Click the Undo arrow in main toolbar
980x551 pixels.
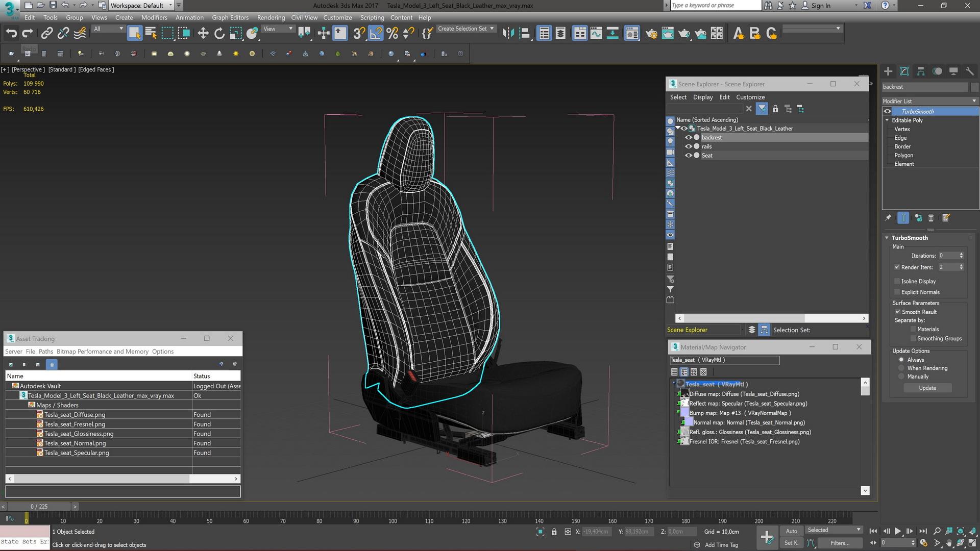click(x=11, y=34)
